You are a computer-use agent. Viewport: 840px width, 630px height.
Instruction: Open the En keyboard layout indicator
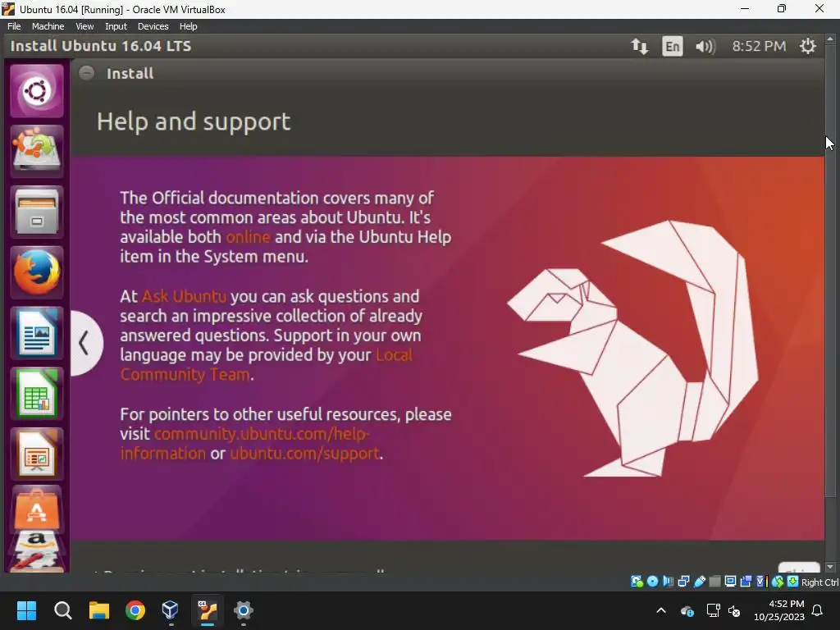(x=673, y=46)
